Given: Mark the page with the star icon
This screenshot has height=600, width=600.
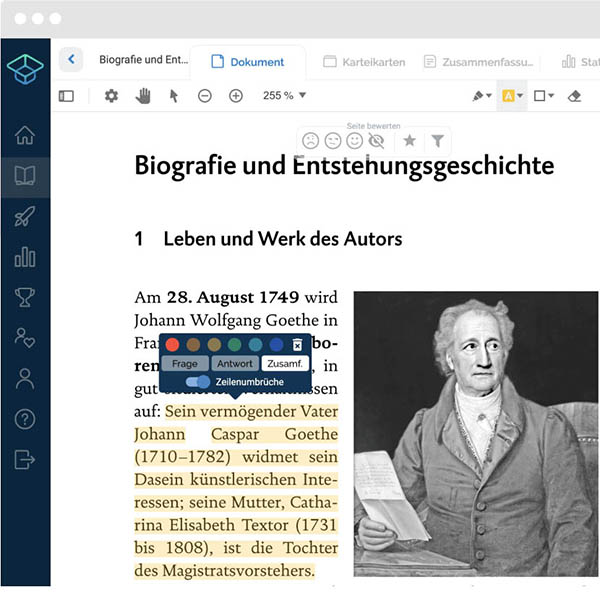Looking at the screenshot, I should pos(409,140).
